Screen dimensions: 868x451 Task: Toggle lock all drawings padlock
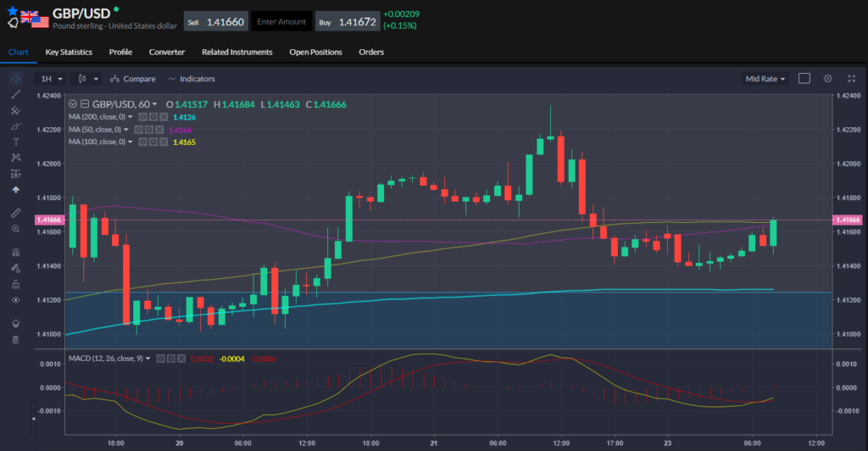click(x=15, y=284)
